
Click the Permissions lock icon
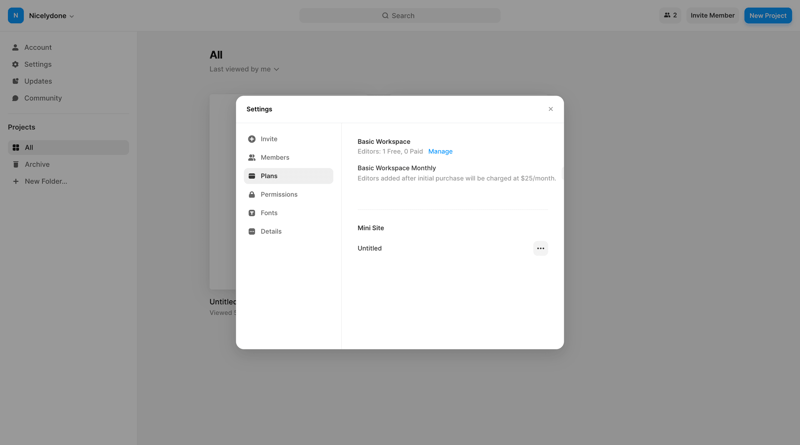coord(252,194)
